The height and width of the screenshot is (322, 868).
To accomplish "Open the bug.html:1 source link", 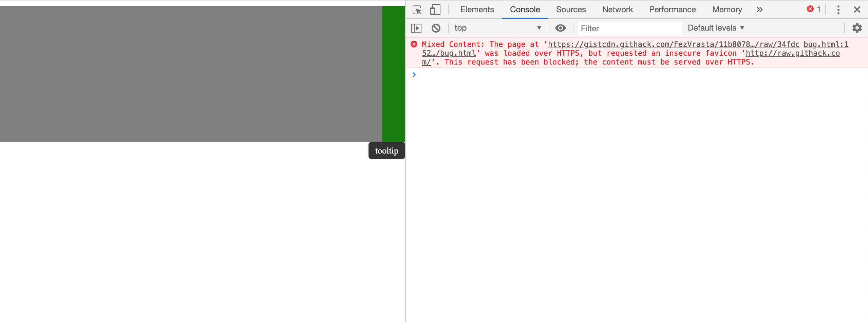I will 826,44.
